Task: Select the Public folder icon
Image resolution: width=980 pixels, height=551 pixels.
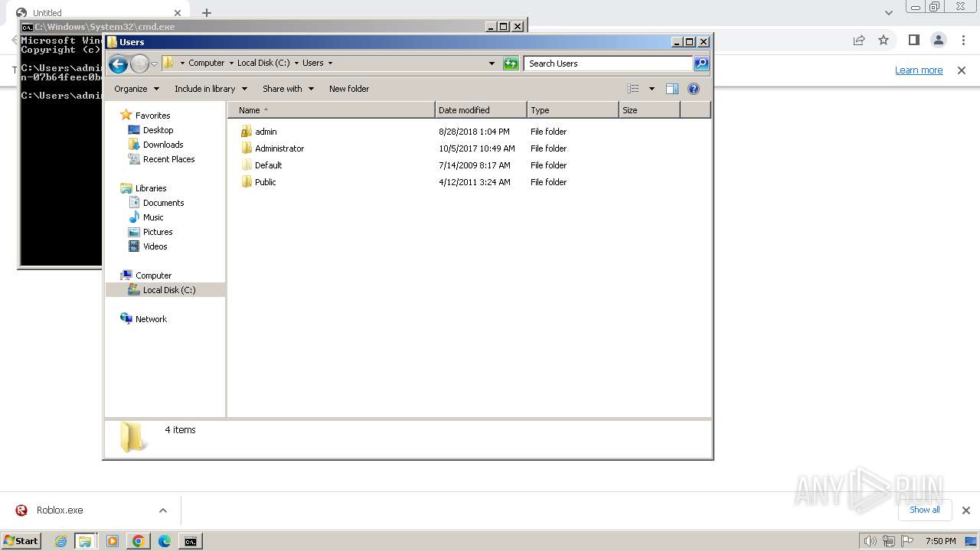Action: coord(246,182)
